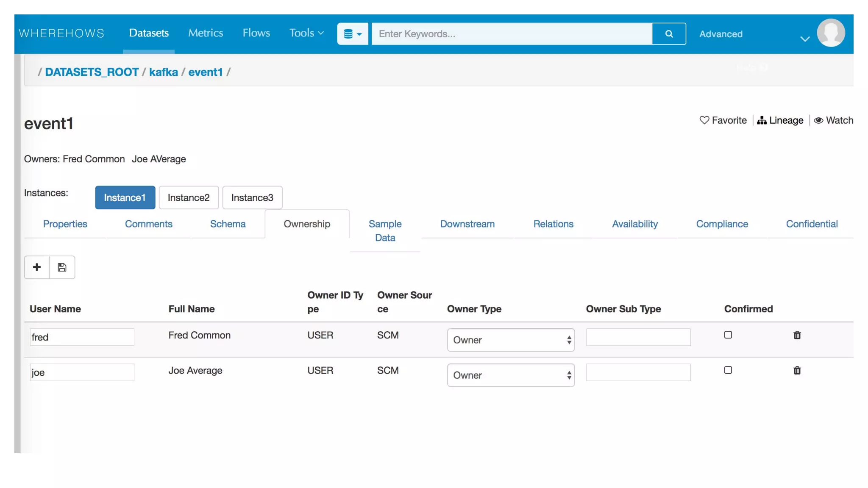Check the Confirmed box for fred
This screenshot has width=868, height=488.
[x=728, y=335]
